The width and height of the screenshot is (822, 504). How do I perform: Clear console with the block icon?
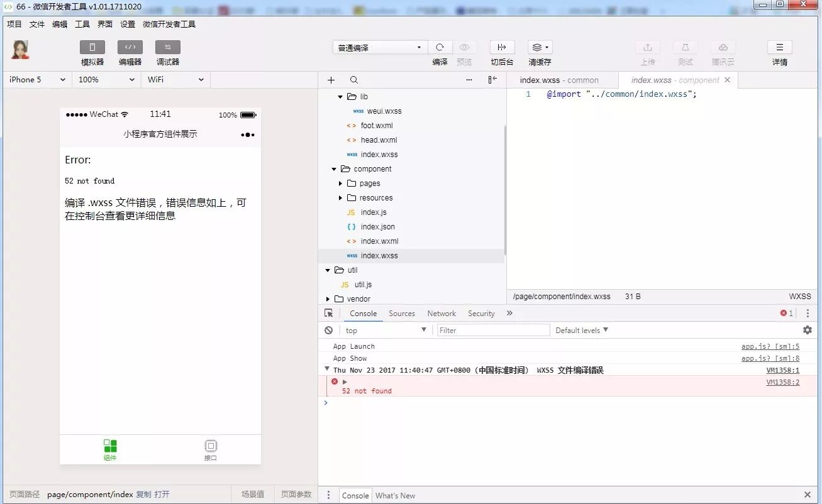click(x=328, y=330)
